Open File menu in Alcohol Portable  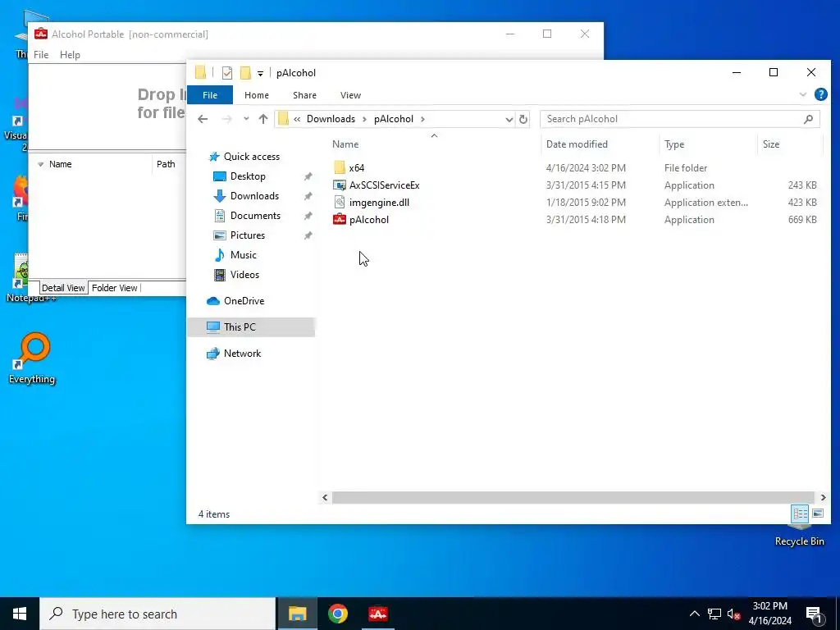41,55
